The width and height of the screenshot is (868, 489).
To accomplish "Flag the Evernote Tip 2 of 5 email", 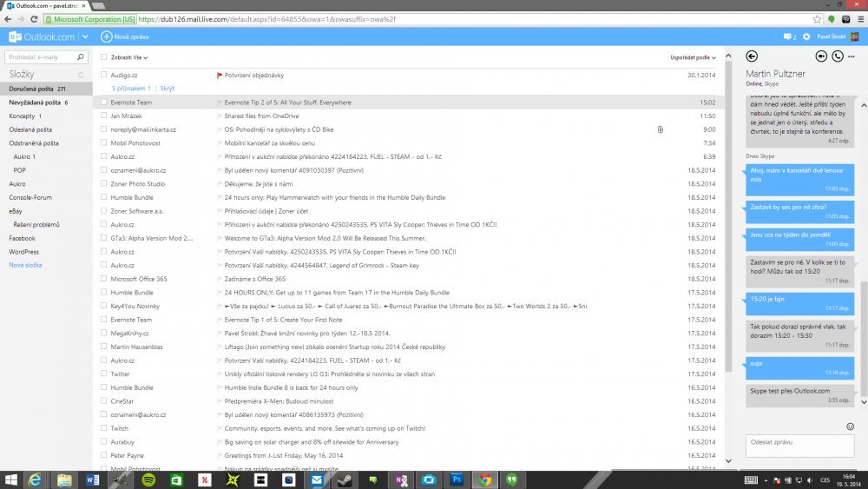I will pyautogui.click(x=220, y=102).
